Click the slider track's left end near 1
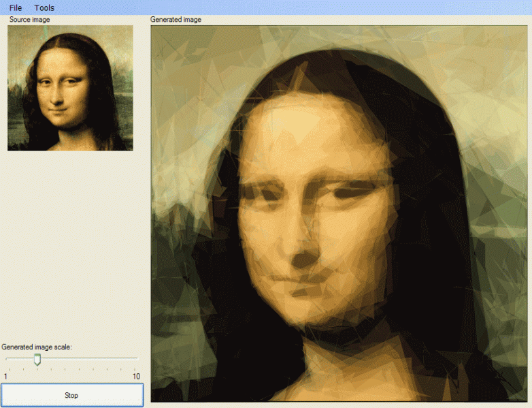This screenshot has height=408, width=532. pyautogui.click(x=7, y=358)
